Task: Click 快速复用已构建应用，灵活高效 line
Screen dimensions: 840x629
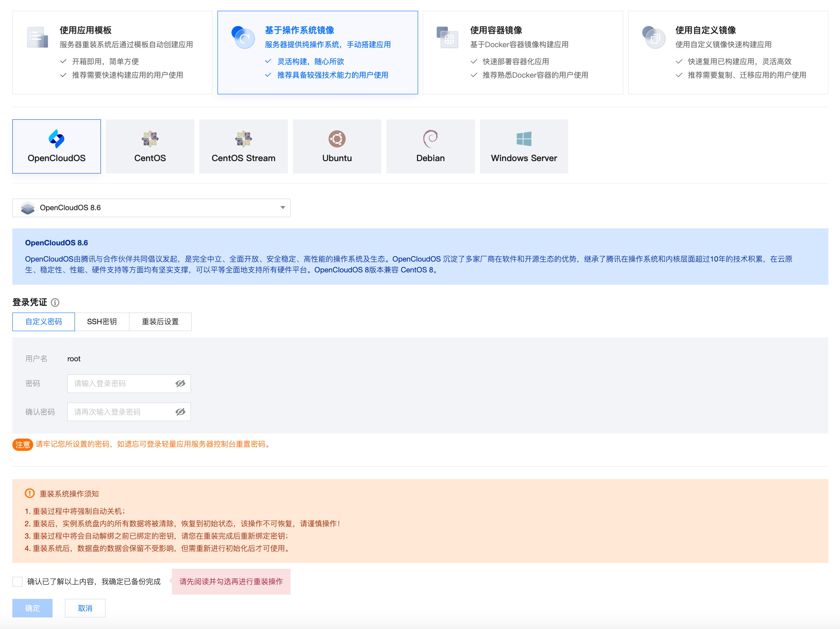Action: (x=740, y=61)
